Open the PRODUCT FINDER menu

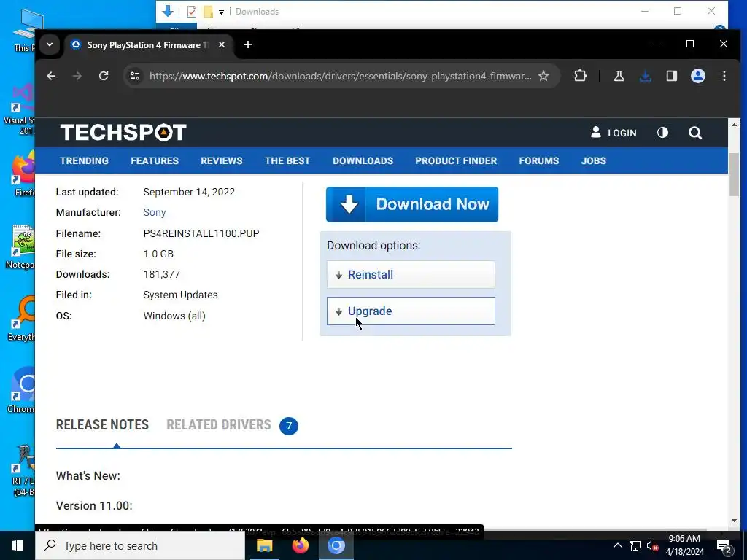(x=456, y=161)
